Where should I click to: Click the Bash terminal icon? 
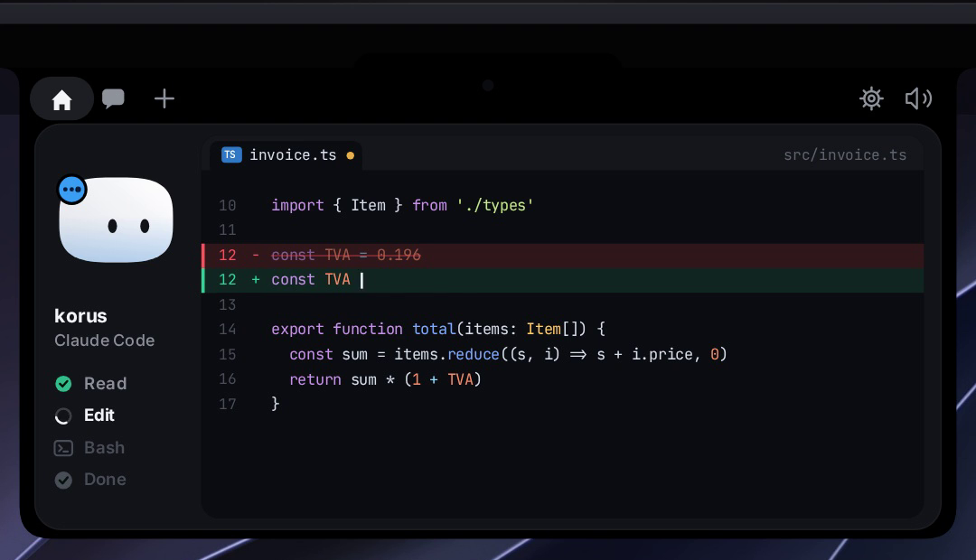(x=63, y=448)
